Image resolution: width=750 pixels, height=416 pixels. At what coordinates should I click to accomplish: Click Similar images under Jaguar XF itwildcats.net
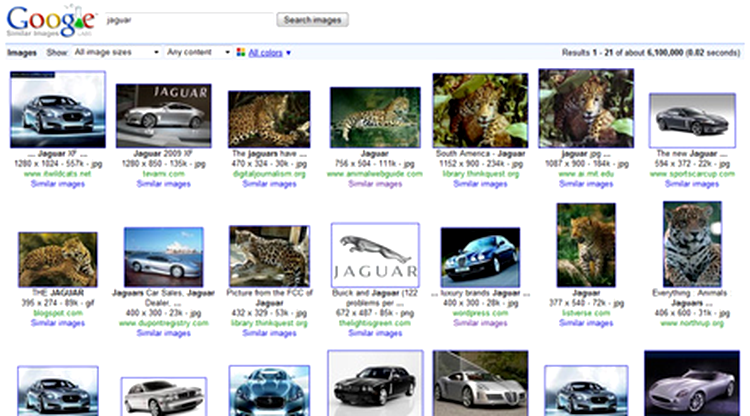[58, 184]
